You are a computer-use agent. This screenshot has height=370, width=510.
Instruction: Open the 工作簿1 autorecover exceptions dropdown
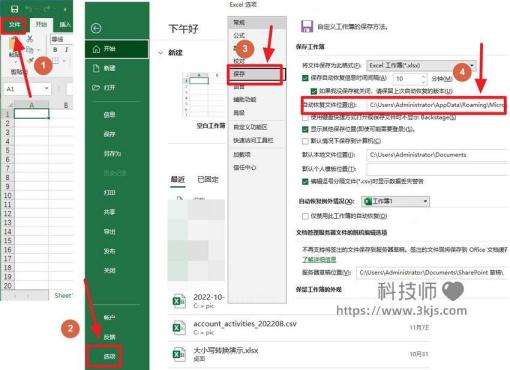coord(395,201)
